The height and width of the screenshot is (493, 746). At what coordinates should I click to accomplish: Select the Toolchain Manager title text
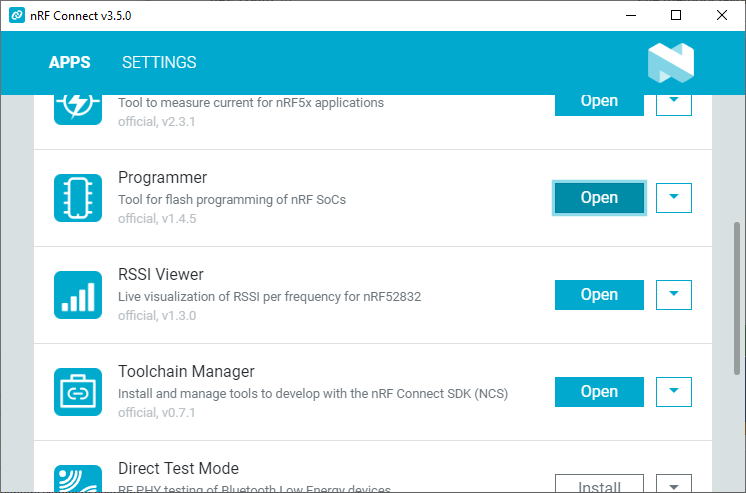point(186,372)
